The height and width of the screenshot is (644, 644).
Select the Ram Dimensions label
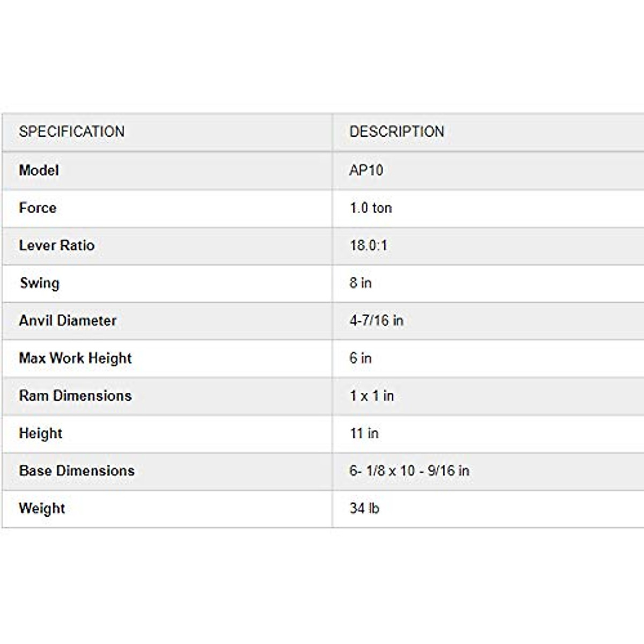click(x=75, y=396)
